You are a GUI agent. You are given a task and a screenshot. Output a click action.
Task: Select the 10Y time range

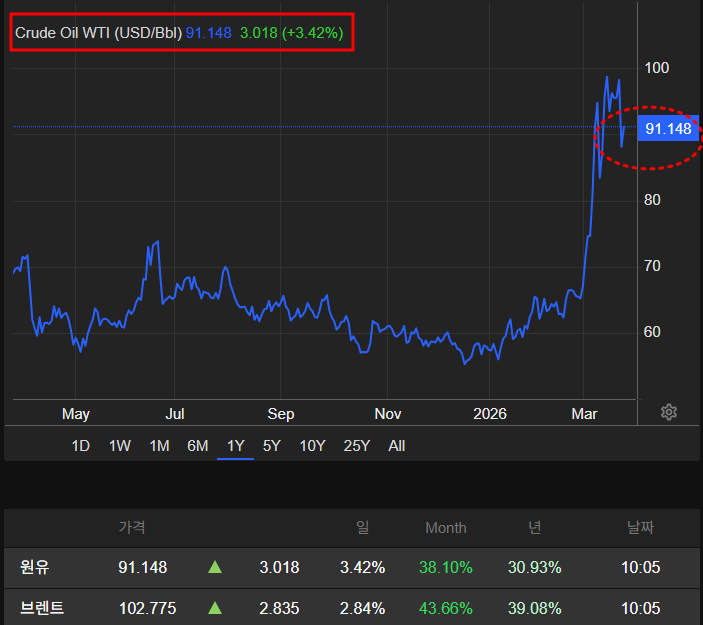pyautogui.click(x=313, y=446)
